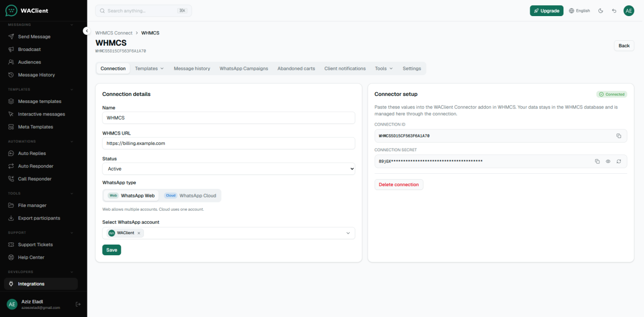Viewport: 644px width, 317px height.
Task: Collapse the Support sidebar section
Action: pos(72,233)
